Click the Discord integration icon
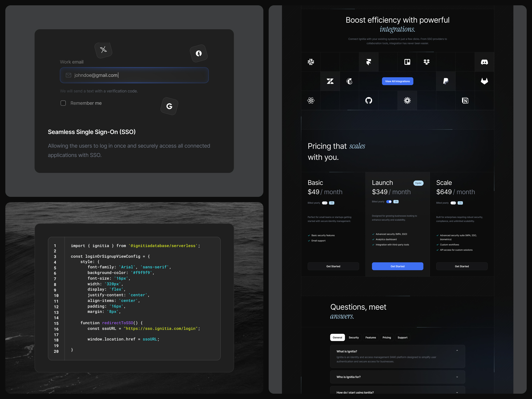This screenshot has width=532, height=399. point(485,62)
